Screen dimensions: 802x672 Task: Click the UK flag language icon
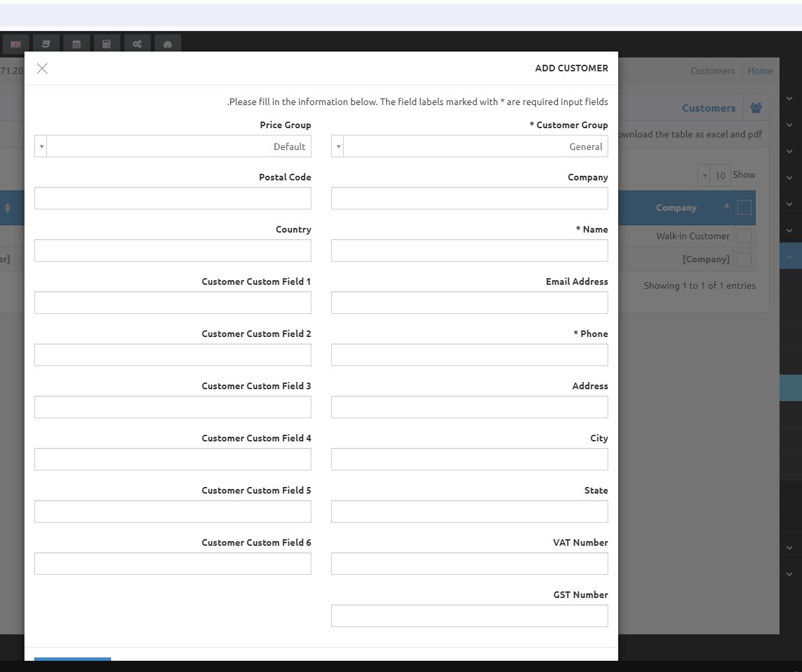coord(15,44)
